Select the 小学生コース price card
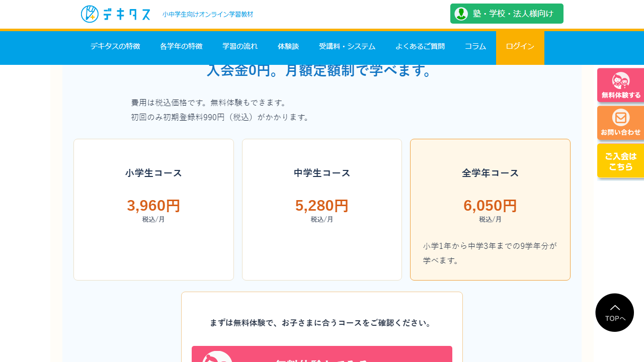This screenshot has width=644, height=362. (153, 210)
